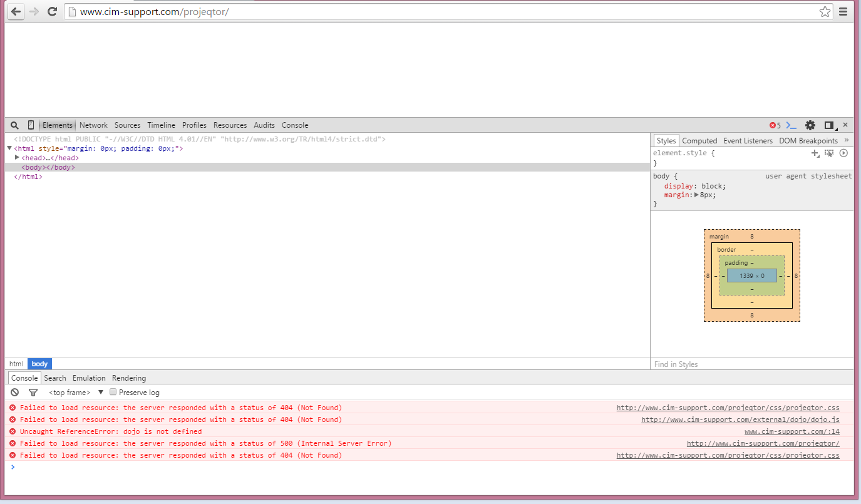861x504 pixels.
Task: Toggle device mode phone icon
Action: coord(31,125)
